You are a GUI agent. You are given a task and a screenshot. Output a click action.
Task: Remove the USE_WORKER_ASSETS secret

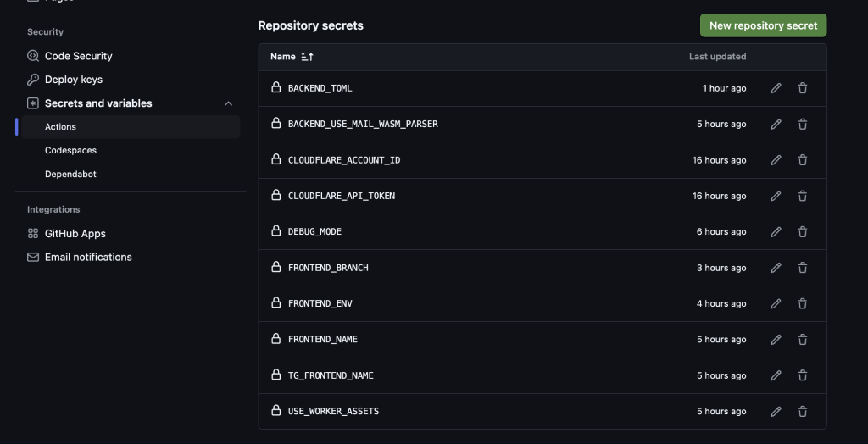(x=803, y=411)
